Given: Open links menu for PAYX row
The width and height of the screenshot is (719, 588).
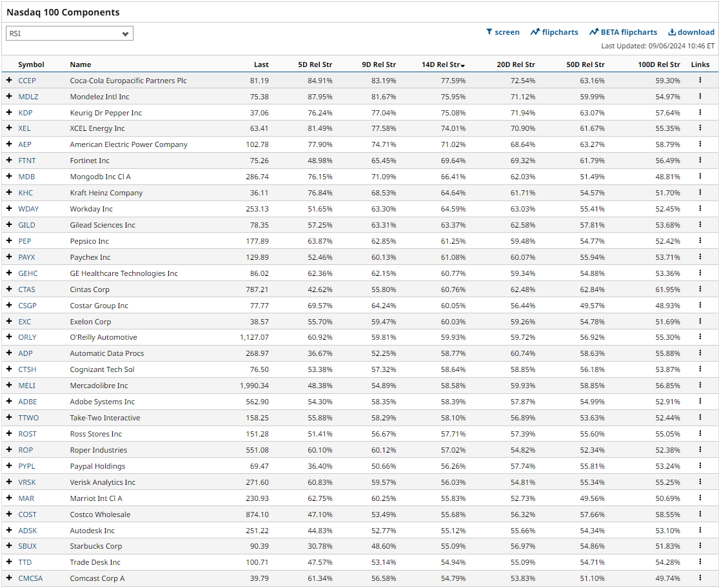Looking at the screenshot, I should click(700, 257).
